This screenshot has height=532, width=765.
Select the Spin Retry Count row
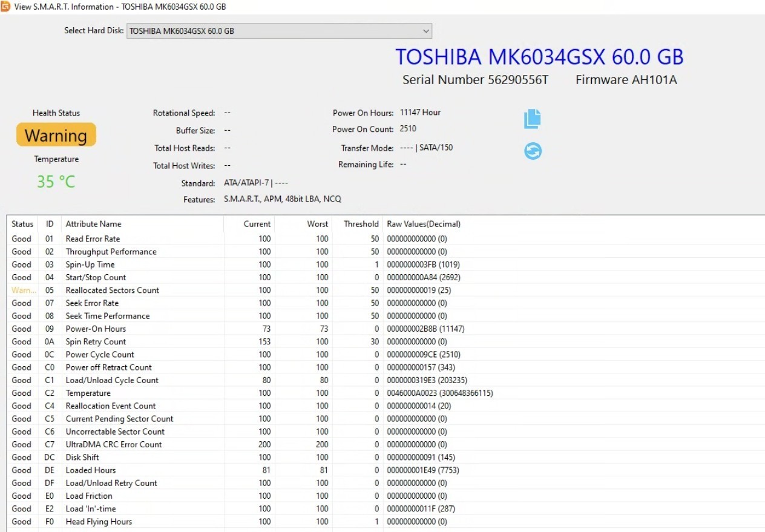coord(386,341)
